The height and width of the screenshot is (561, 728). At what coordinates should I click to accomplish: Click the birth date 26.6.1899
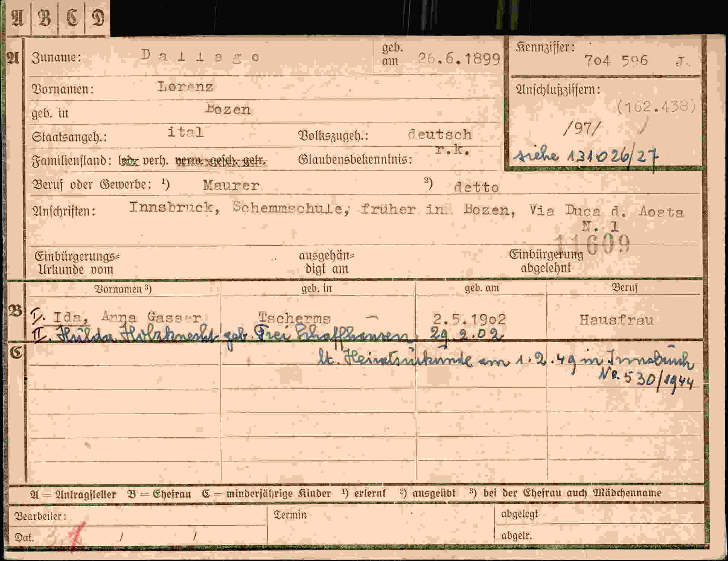point(459,59)
